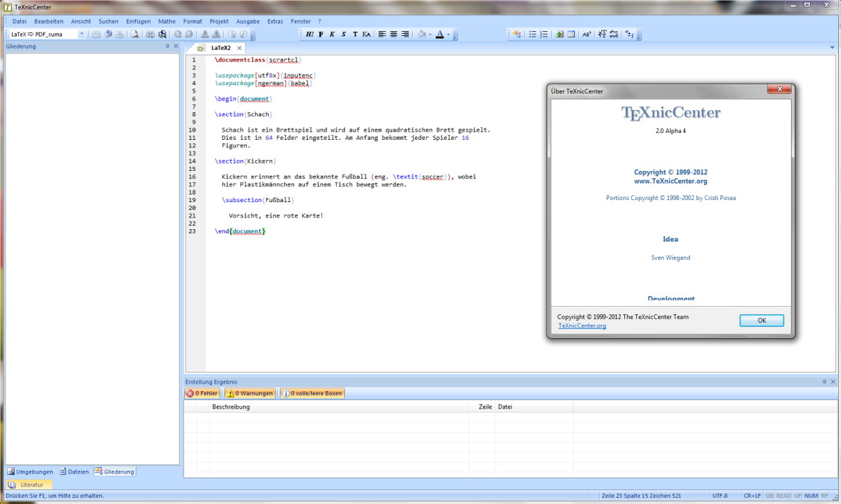This screenshot has height=504, width=841.
Task: Insert a table using the tabular icon
Action: (571, 34)
